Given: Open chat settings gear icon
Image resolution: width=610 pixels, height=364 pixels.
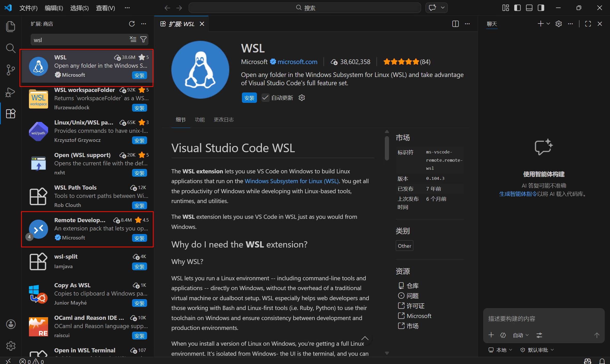Looking at the screenshot, I should (559, 24).
